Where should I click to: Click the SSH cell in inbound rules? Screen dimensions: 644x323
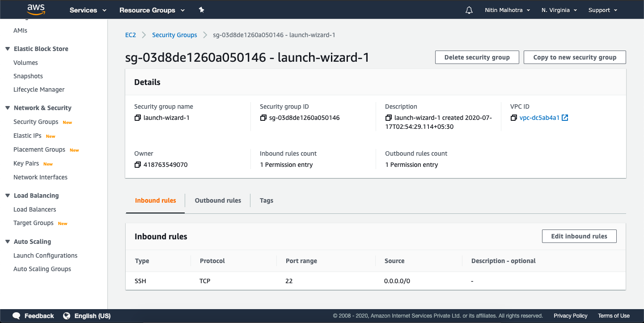pos(140,281)
